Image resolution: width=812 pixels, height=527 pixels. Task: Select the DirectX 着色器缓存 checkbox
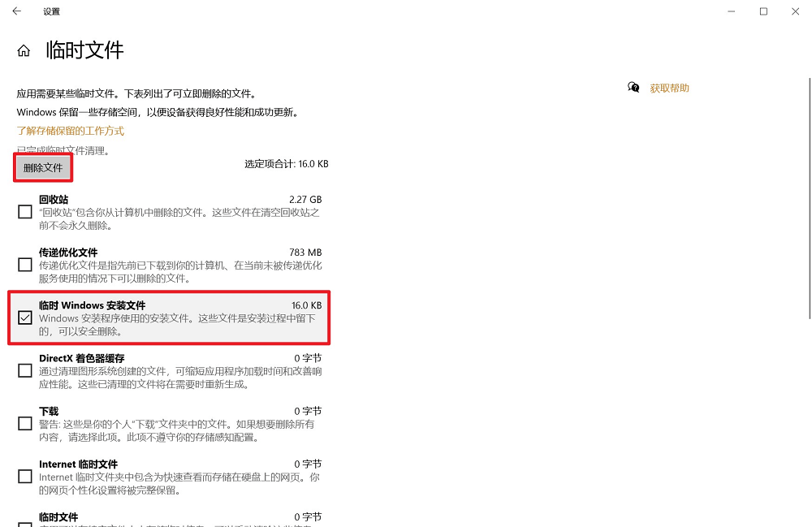tap(24, 369)
